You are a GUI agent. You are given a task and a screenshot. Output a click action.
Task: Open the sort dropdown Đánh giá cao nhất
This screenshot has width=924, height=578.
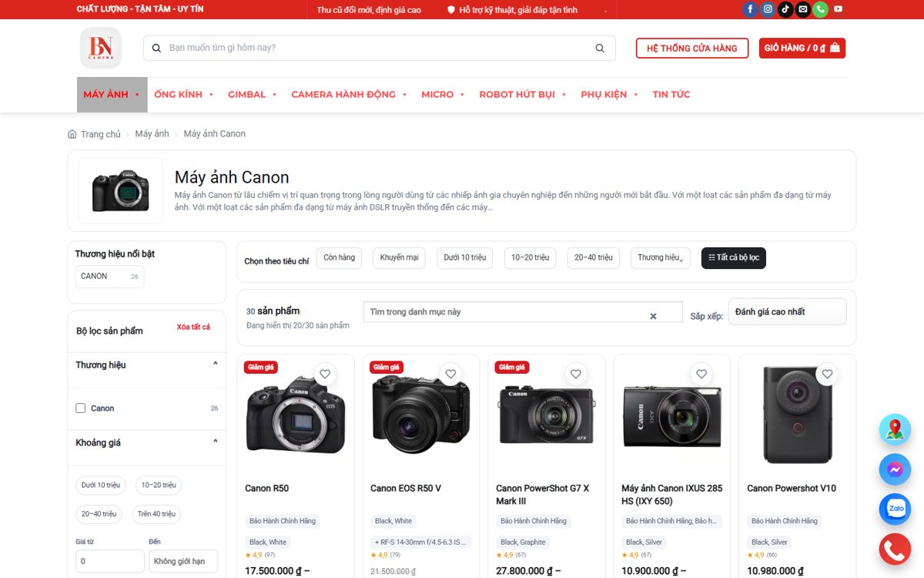[x=787, y=312]
